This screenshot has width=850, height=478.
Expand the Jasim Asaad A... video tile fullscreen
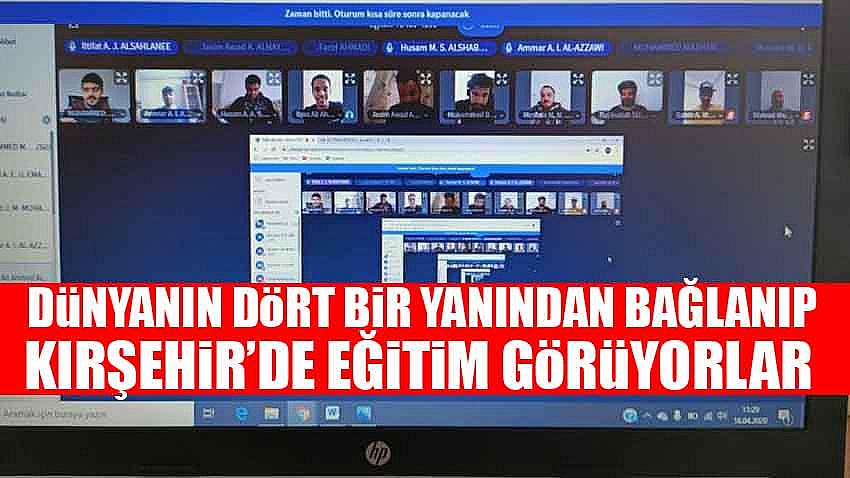[426, 79]
